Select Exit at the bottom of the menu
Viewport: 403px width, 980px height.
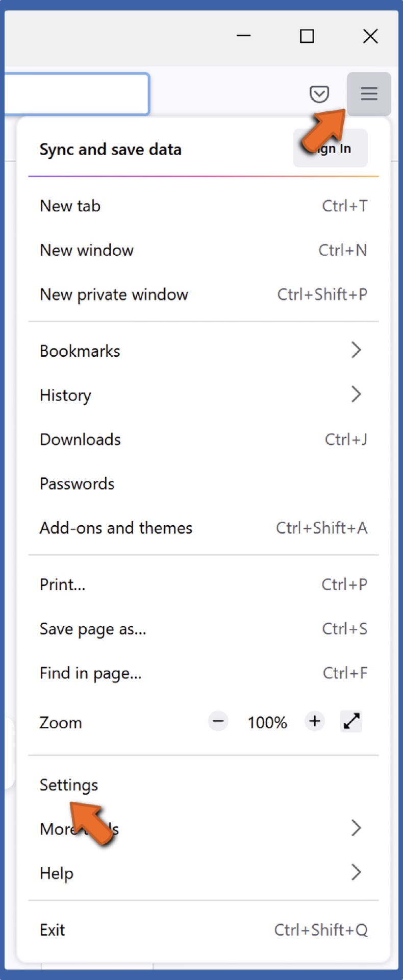[53, 930]
